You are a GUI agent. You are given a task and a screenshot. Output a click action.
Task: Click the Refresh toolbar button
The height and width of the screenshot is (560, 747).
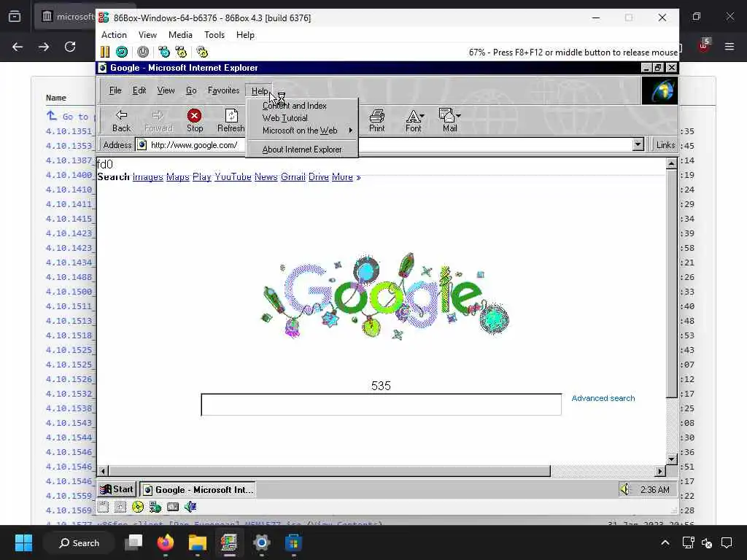231,121
